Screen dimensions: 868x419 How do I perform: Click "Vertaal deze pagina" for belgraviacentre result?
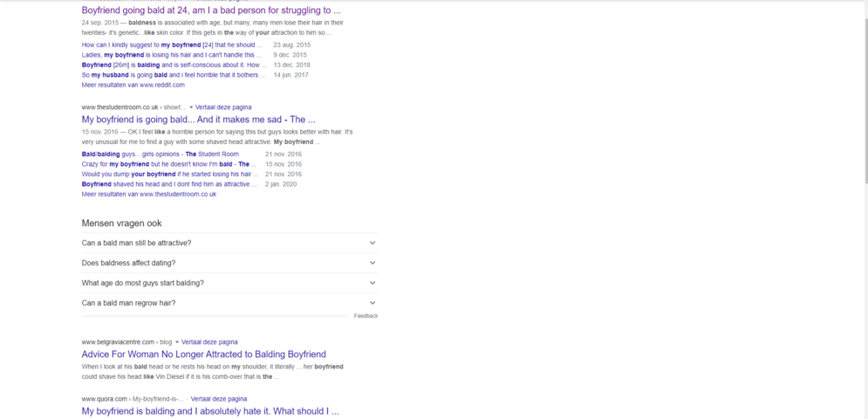tap(210, 342)
